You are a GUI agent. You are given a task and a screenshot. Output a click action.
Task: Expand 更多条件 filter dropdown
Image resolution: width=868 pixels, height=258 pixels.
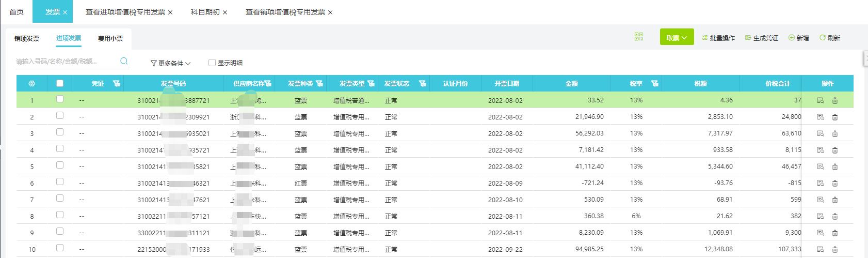[x=170, y=63]
